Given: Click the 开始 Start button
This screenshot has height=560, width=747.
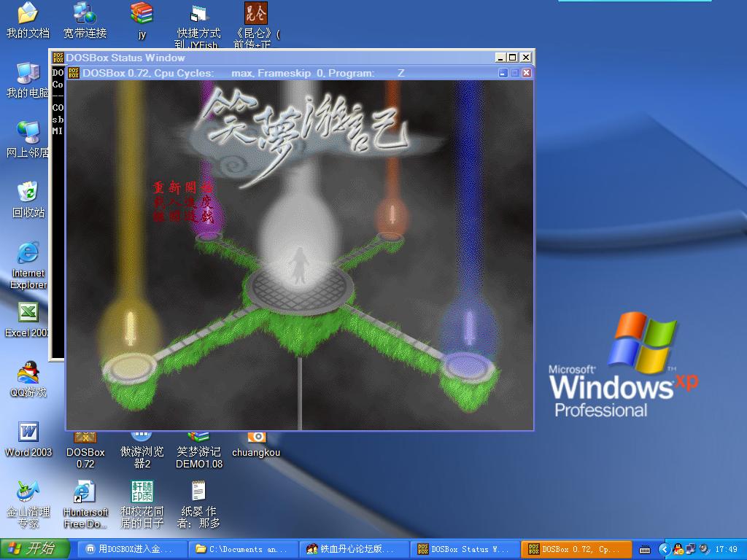Looking at the screenshot, I should click(35, 549).
